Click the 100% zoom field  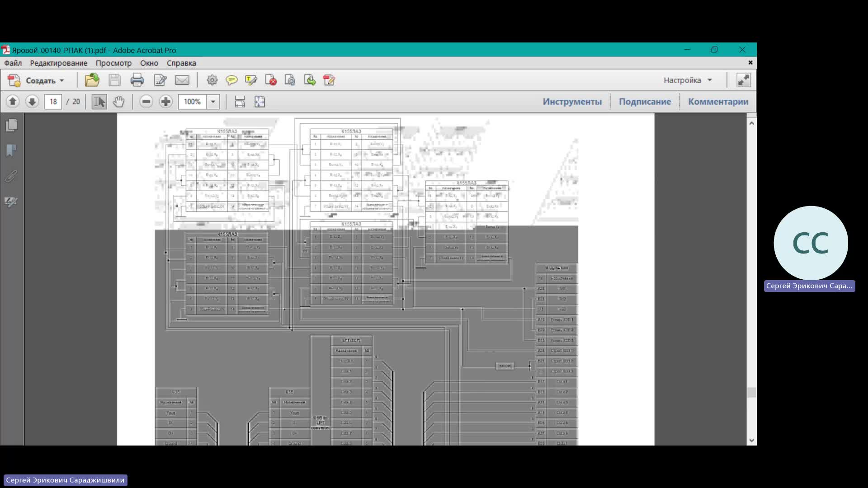point(192,102)
